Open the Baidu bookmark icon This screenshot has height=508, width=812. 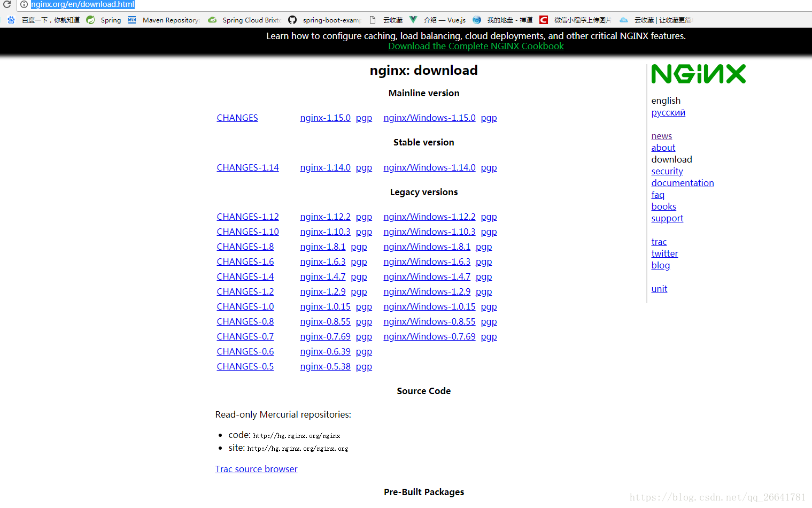pos(11,20)
